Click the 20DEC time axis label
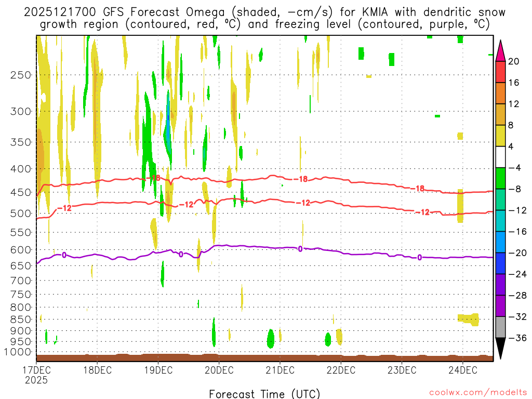 (219, 370)
